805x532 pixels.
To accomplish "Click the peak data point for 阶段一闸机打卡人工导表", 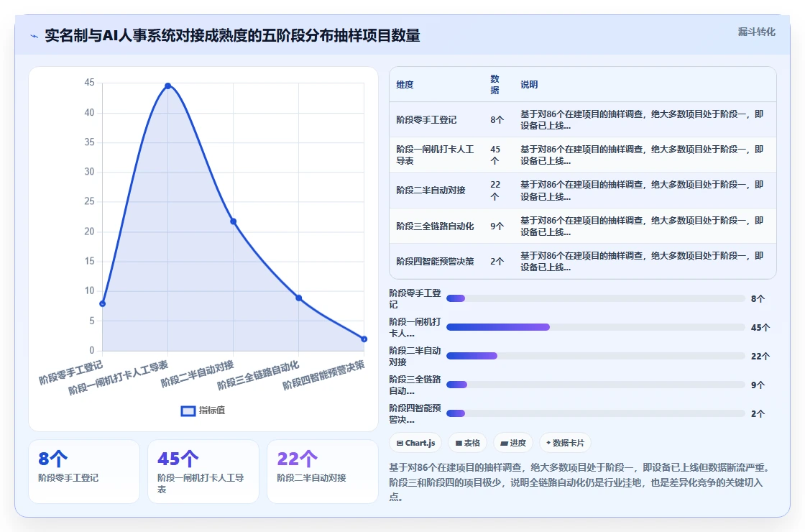I will point(168,86).
